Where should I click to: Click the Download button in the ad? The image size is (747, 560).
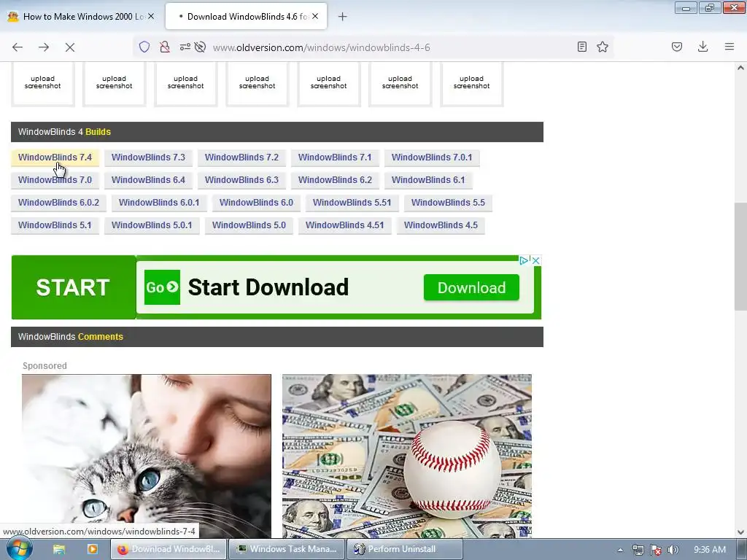tap(471, 287)
